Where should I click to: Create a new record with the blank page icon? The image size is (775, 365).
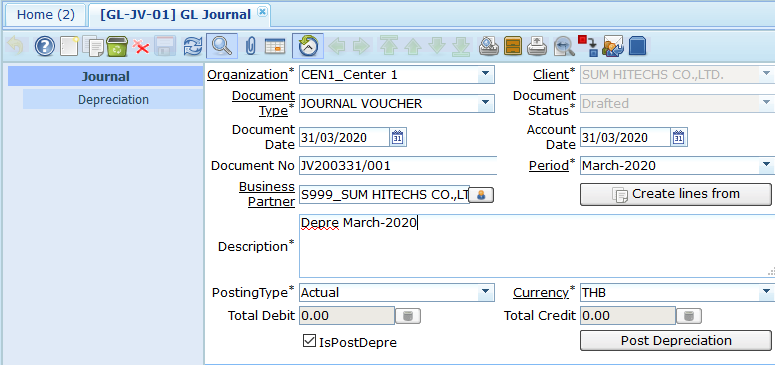(x=69, y=46)
